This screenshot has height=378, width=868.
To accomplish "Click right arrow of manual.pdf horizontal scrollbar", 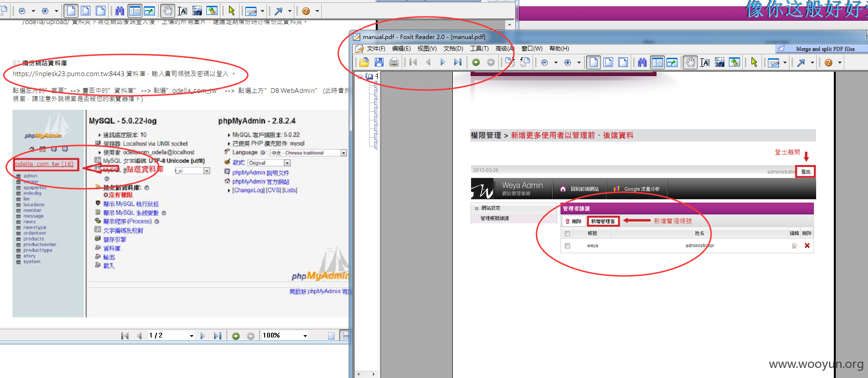I will click(373, 374).
